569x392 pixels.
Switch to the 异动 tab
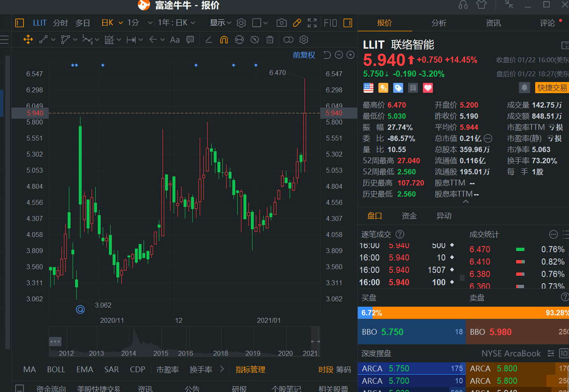click(444, 216)
